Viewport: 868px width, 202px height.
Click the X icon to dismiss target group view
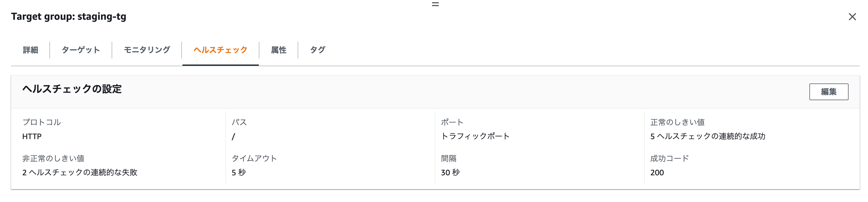tap(853, 16)
